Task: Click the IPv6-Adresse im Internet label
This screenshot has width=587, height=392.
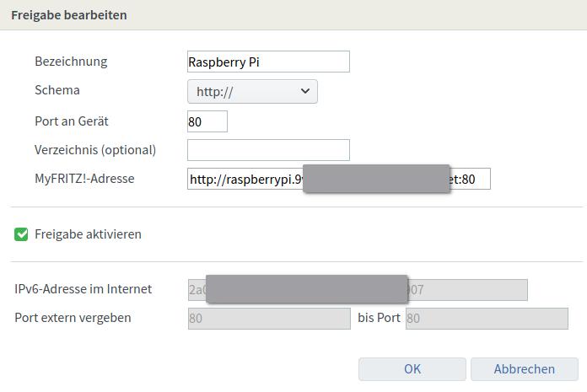Action: point(83,289)
